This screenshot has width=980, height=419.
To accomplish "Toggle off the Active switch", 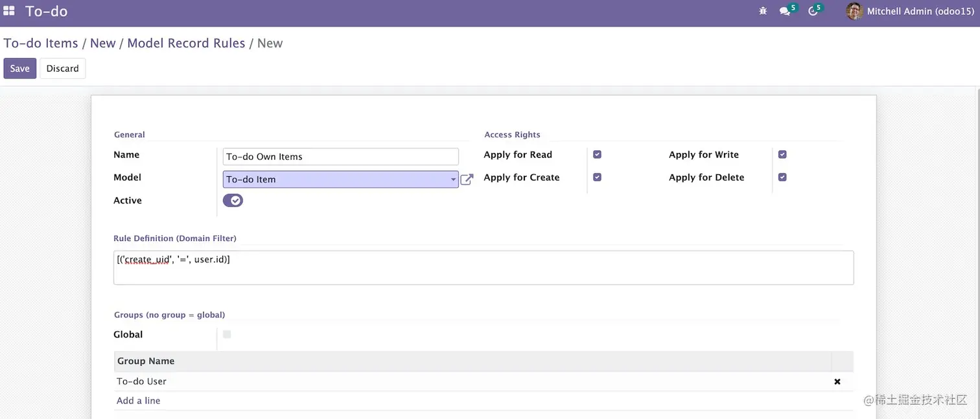I will 233,200.
